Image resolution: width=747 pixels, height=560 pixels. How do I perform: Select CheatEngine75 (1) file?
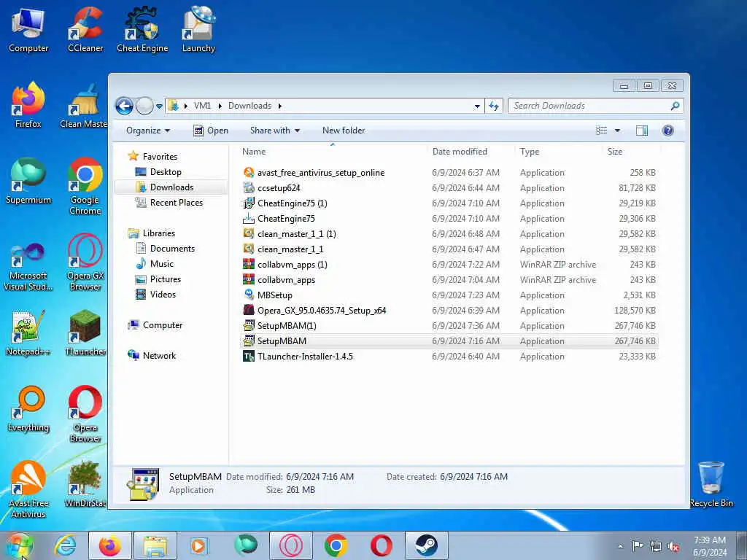pos(449,203)
